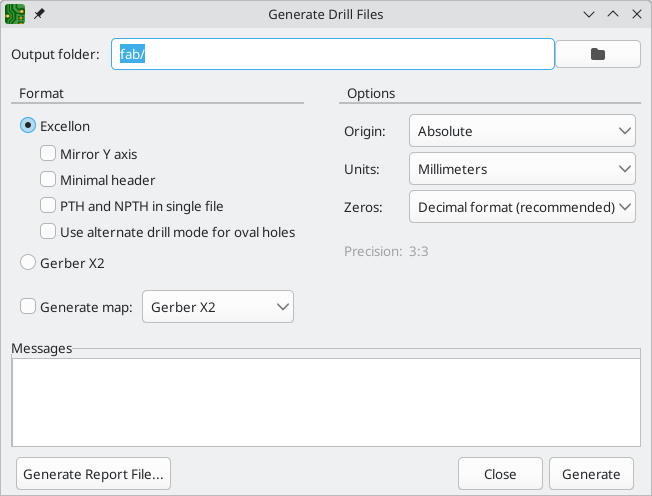Click the pin window icon in title bar
This screenshot has width=652, height=496.
[39, 14]
